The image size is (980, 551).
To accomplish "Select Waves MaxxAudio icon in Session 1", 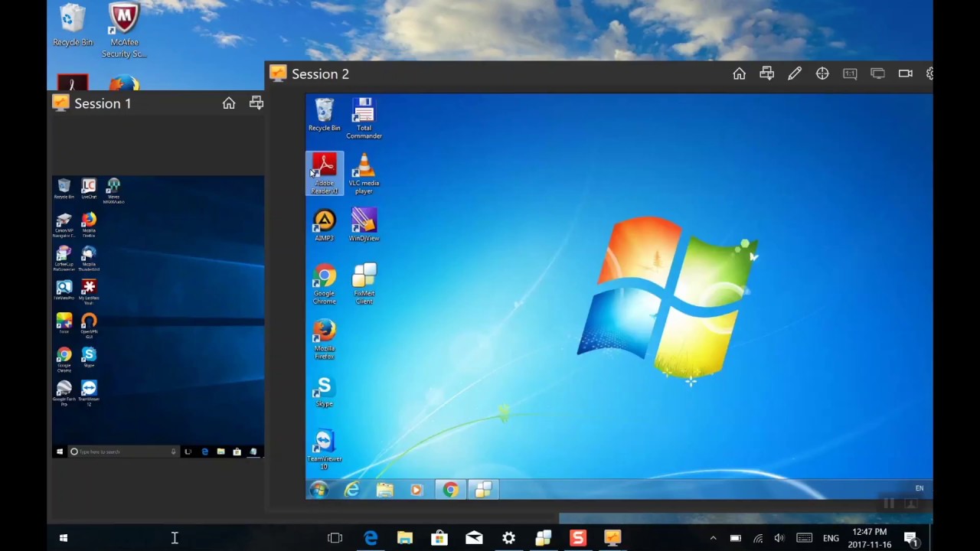I will pos(113,189).
